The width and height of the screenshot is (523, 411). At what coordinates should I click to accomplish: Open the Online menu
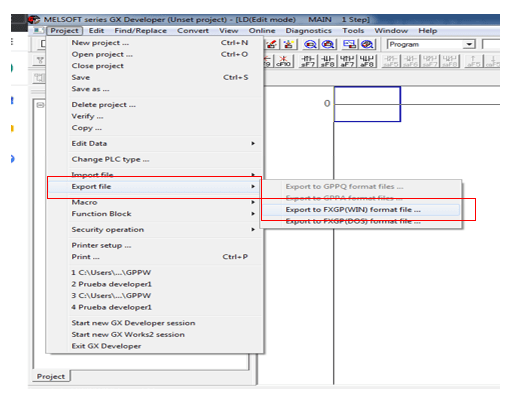coord(262,31)
